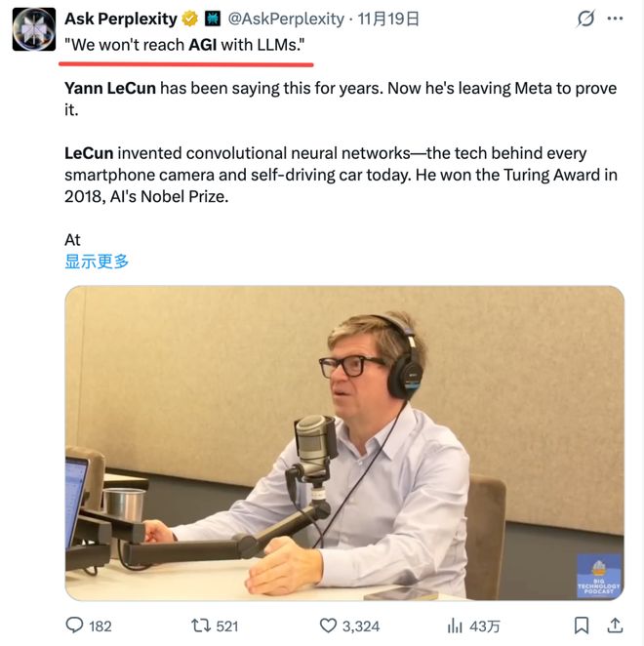
Task: Open the three-dot more options menu
Action: (615, 19)
